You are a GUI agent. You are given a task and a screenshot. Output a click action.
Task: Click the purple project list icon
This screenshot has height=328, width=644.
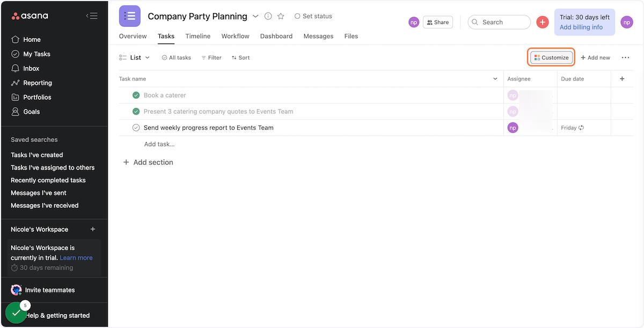pos(130,16)
